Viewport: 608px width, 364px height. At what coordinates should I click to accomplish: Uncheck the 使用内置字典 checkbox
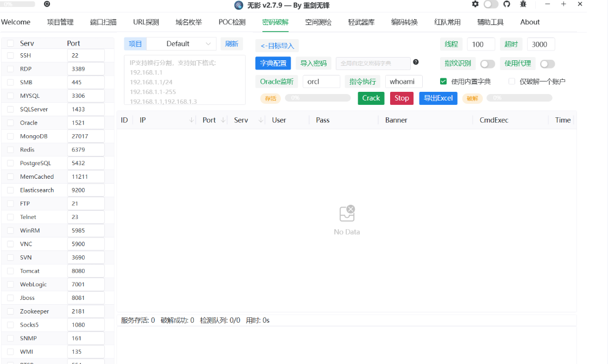coord(443,81)
